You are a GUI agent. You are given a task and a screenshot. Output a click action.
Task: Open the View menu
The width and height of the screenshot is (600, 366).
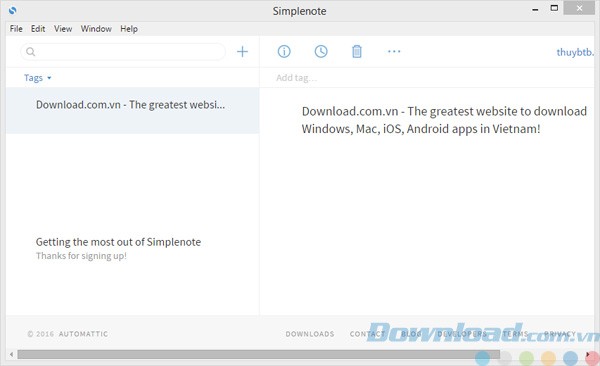63,29
